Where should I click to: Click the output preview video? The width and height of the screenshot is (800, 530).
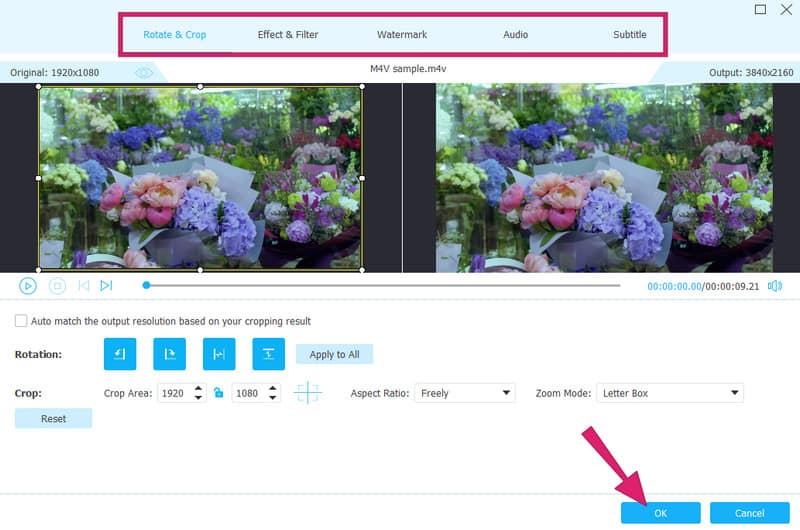point(604,178)
